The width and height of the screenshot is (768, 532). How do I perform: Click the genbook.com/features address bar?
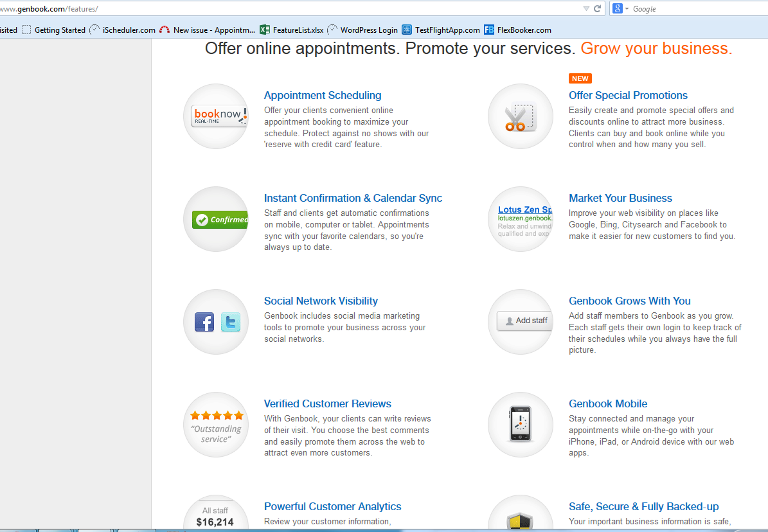289,9
